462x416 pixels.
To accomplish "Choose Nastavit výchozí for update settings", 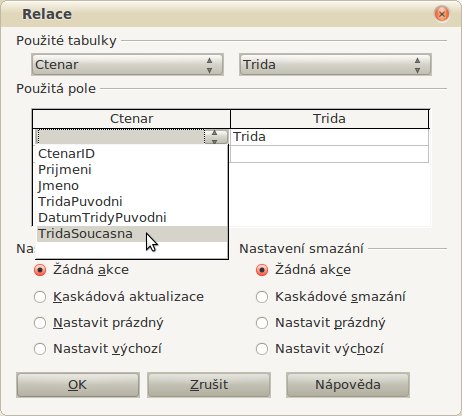I will pyautogui.click(x=98, y=349).
